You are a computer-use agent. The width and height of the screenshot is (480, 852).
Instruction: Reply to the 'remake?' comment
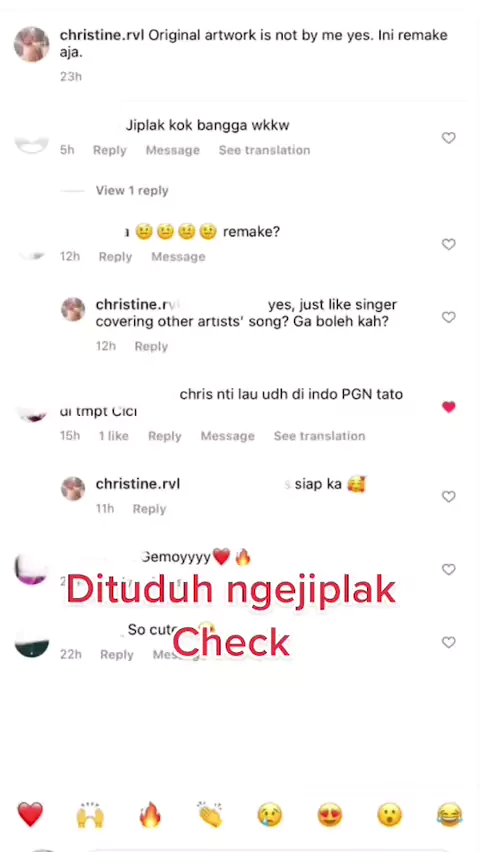[x=115, y=256]
